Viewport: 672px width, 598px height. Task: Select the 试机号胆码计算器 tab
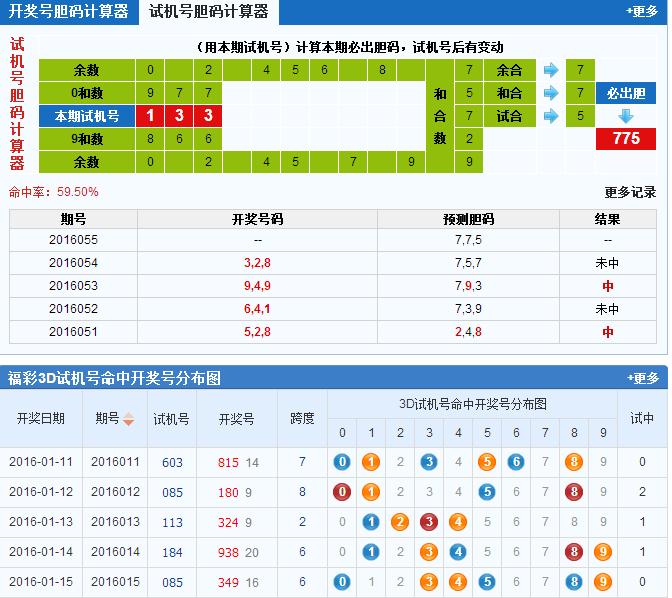tap(209, 12)
